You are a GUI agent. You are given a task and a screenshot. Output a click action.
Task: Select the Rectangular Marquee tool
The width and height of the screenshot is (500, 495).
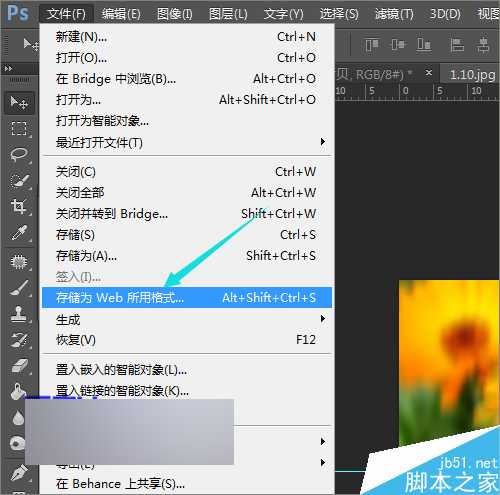coord(19,129)
